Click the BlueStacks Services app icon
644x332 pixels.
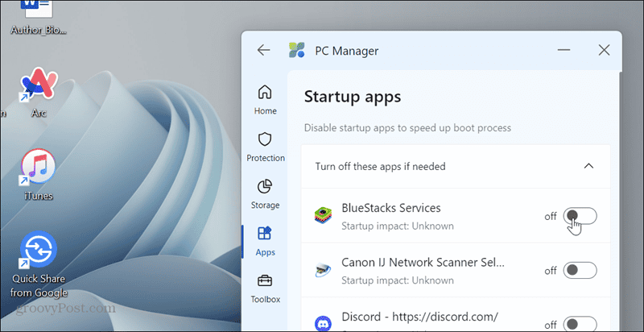324,215
